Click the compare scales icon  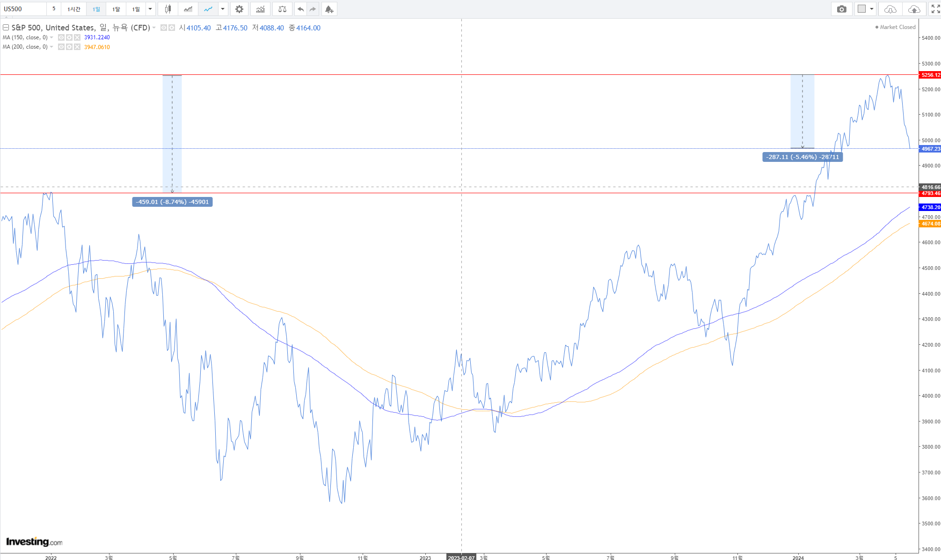(x=282, y=9)
